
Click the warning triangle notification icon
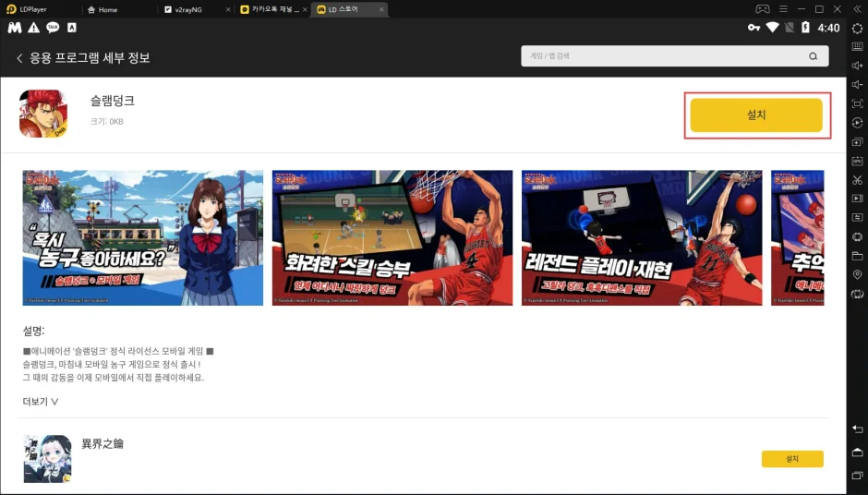[x=34, y=28]
